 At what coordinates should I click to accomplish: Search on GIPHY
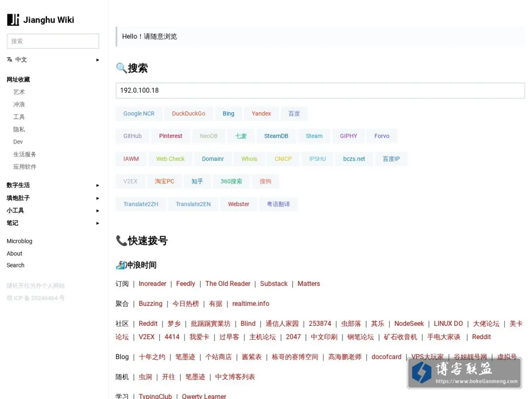(x=348, y=136)
